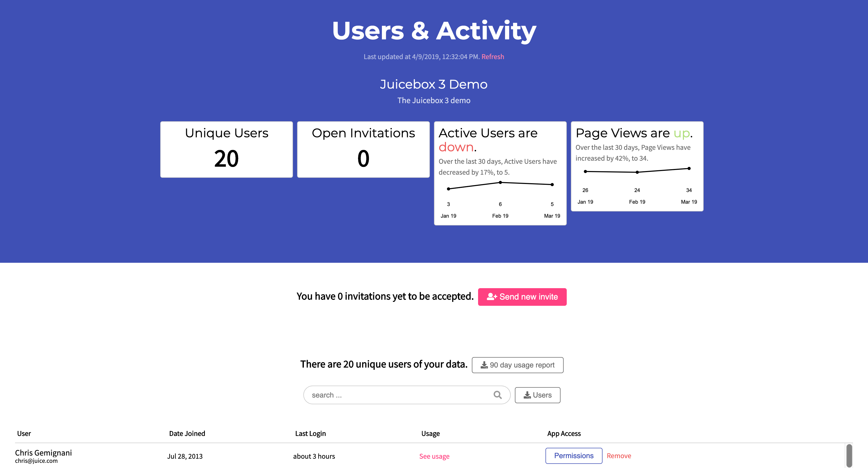This screenshot has width=868, height=468.
Task: Download the 90 day usage report
Action: 517,365
